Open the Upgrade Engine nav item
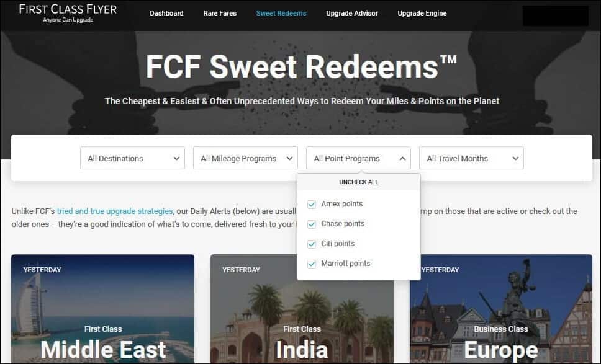The width and height of the screenshot is (601, 364). pos(422,13)
